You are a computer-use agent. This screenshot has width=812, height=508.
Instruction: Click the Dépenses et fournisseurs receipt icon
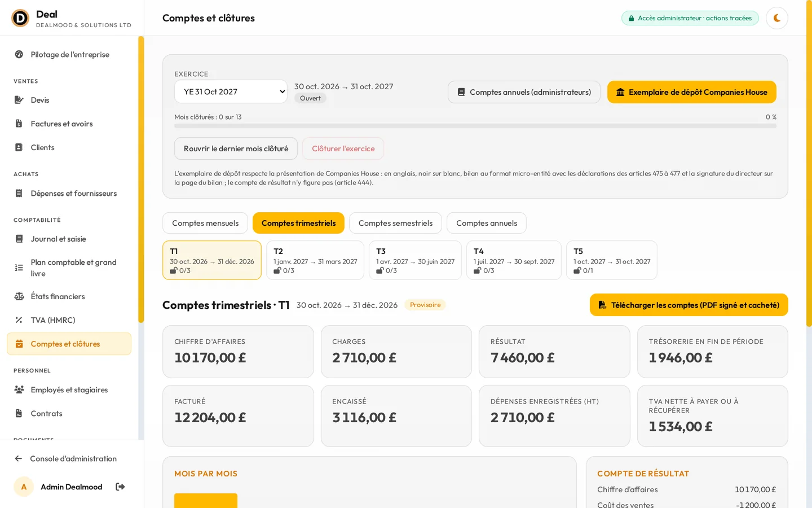tap(19, 193)
